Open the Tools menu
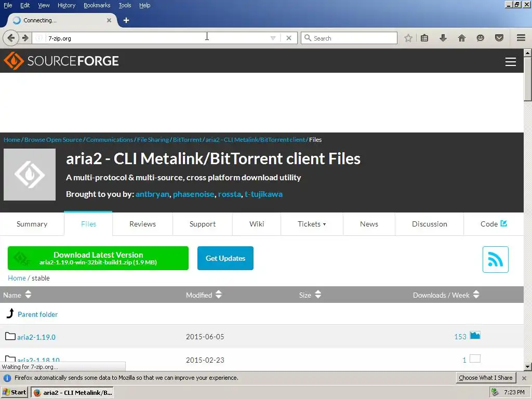This screenshot has width=532, height=399. click(x=125, y=5)
